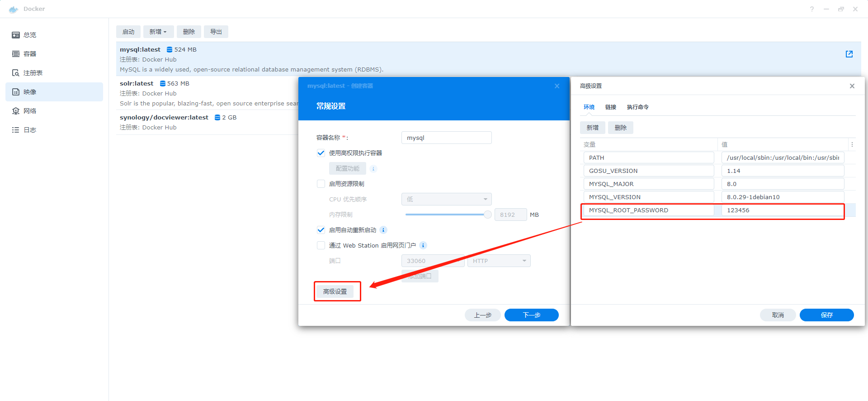The height and width of the screenshot is (401, 868).
Task: Switch to the 链接 tab
Action: click(x=611, y=107)
